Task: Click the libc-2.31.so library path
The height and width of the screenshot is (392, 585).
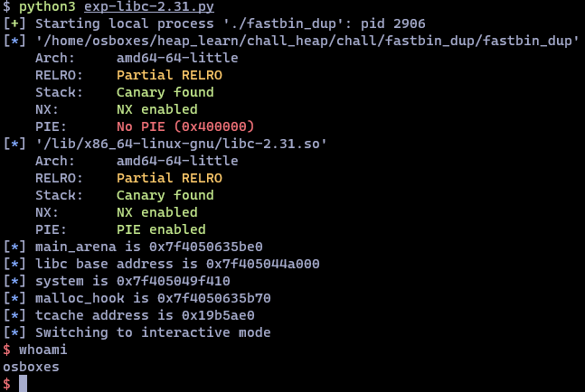Action: tap(182, 144)
